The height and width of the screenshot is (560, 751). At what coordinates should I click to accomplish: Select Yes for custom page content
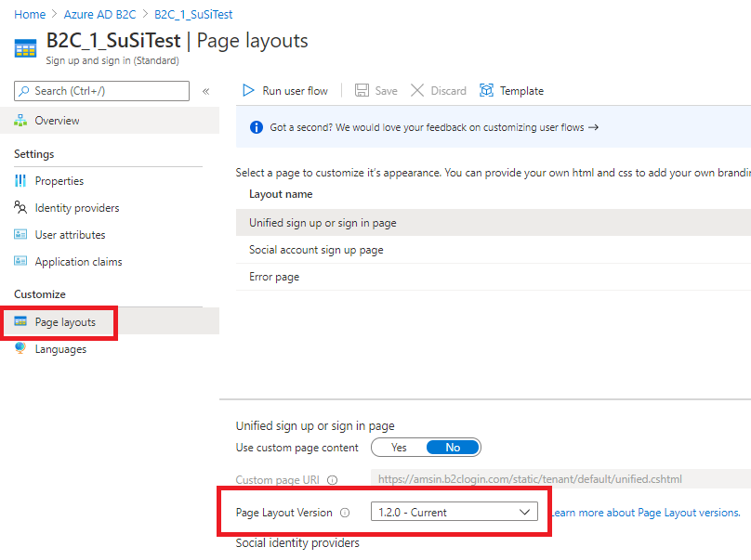(399, 448)
